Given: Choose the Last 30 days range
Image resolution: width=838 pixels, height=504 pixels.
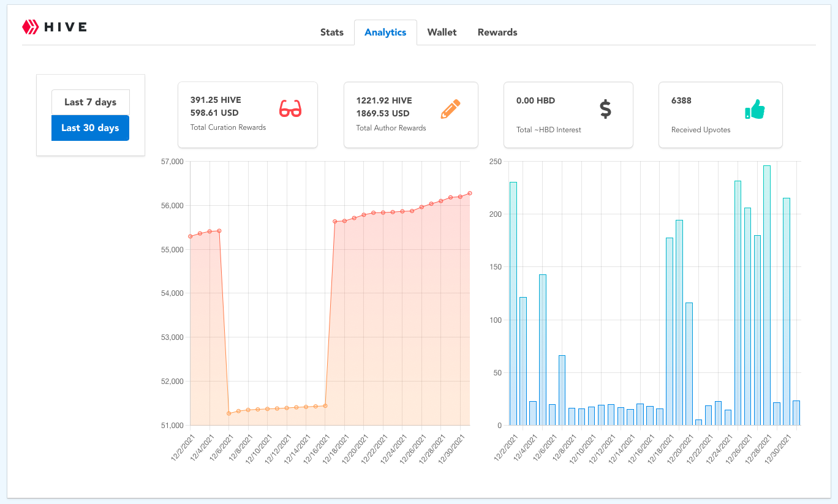Looking at the screenshot, I should coord(90,128).
